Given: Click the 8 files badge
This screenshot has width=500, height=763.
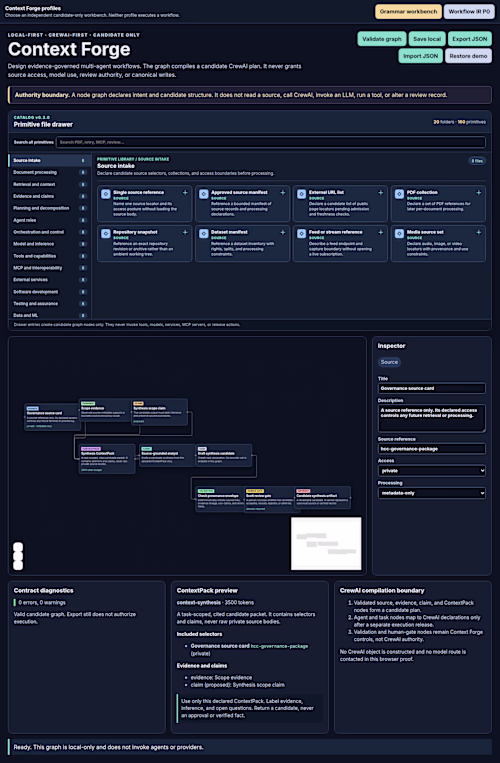Looking at the screenshot, I should click(x=477, y=161).
